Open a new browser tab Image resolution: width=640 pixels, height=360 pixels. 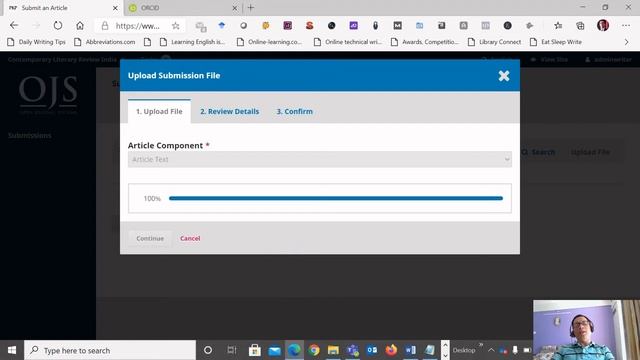[251, 8]
